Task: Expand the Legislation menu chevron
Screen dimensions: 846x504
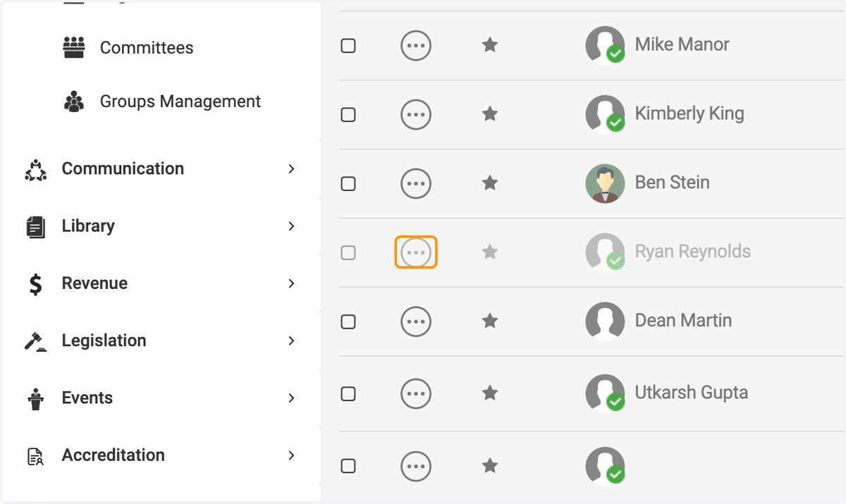Action: [x=291, y=340]
